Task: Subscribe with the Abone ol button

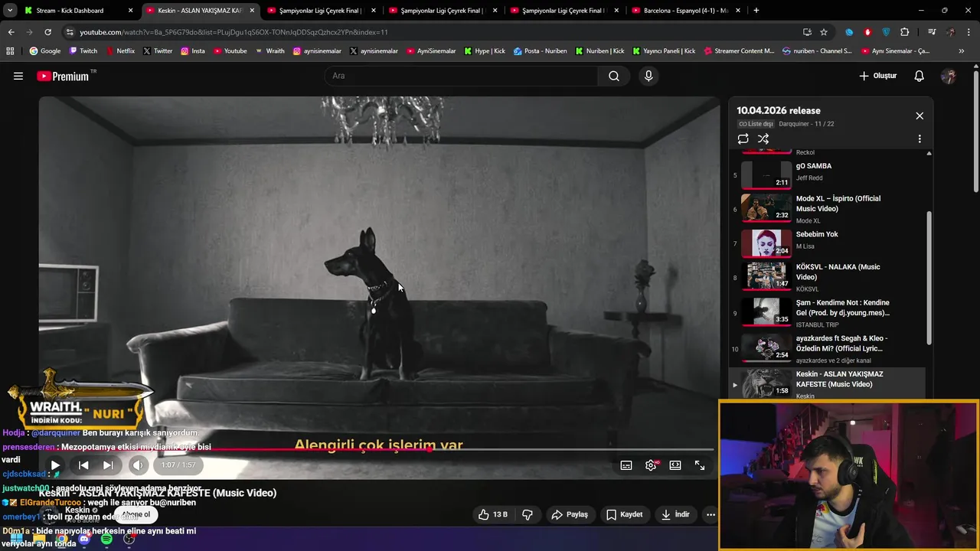Action: pos(136,514)
